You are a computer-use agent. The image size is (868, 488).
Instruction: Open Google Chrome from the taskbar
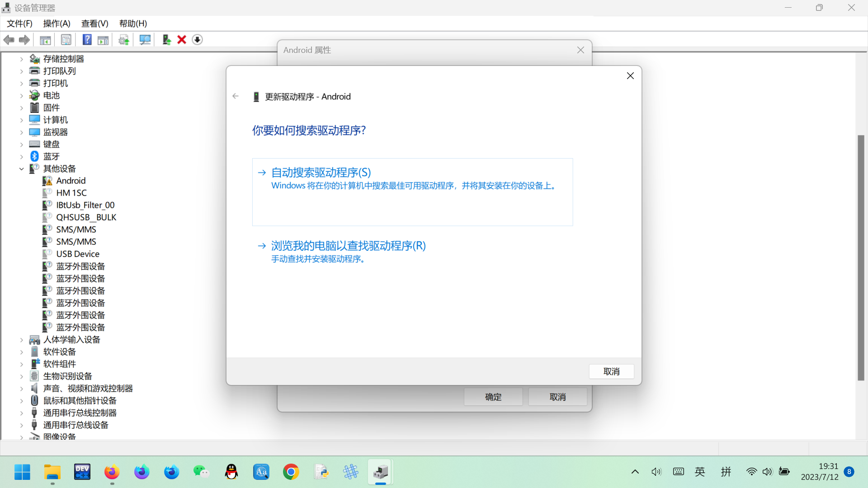coord(291,472)
